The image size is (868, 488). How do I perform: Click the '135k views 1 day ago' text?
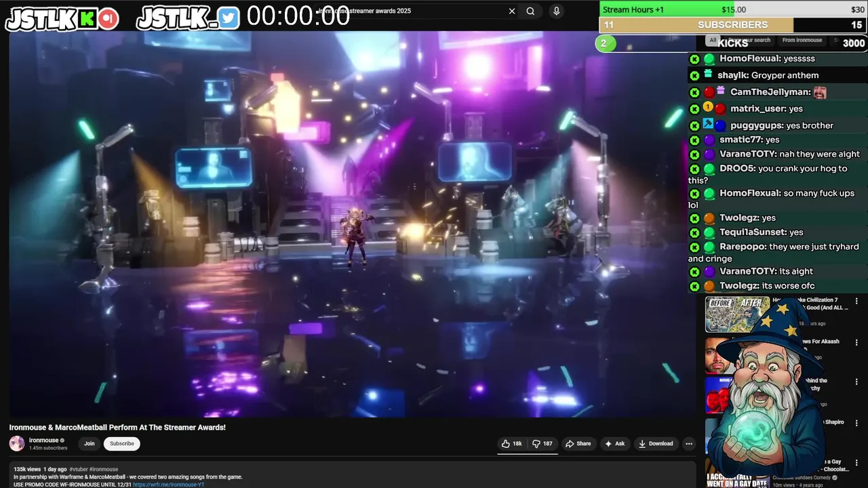pos(40,469)
